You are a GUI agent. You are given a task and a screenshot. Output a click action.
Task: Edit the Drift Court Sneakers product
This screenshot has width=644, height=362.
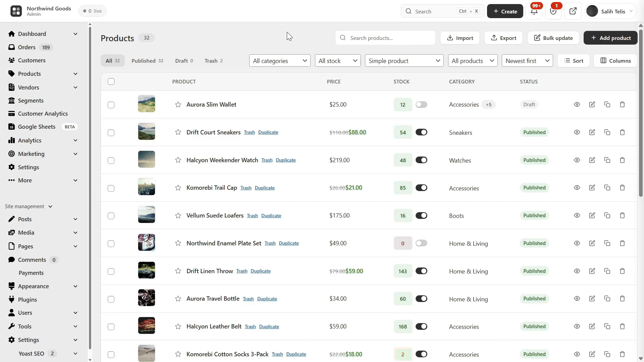point(592,132)
